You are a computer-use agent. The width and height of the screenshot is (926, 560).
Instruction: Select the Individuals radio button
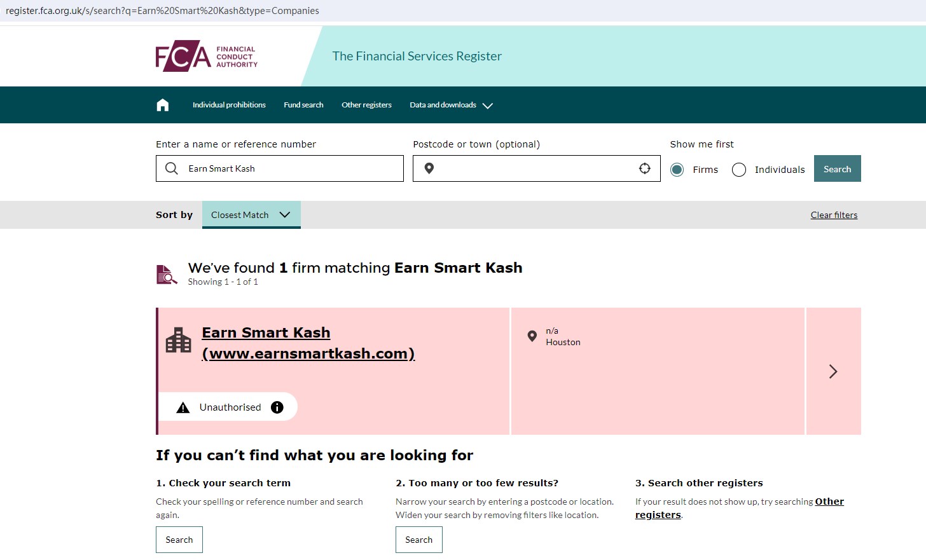click(739, 170)
